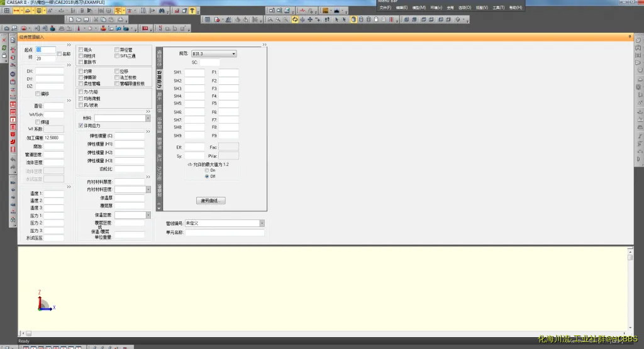Click the red thermometer icon in toolbar
The height and width of the screenshot is (349, 644).
pyautogui.click(x=79, y=28)
